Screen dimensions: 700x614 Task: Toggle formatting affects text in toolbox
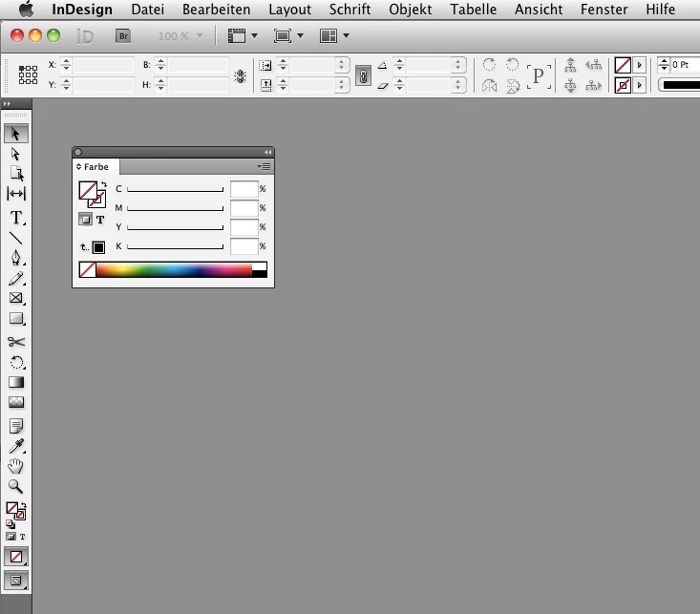point(22,537)
